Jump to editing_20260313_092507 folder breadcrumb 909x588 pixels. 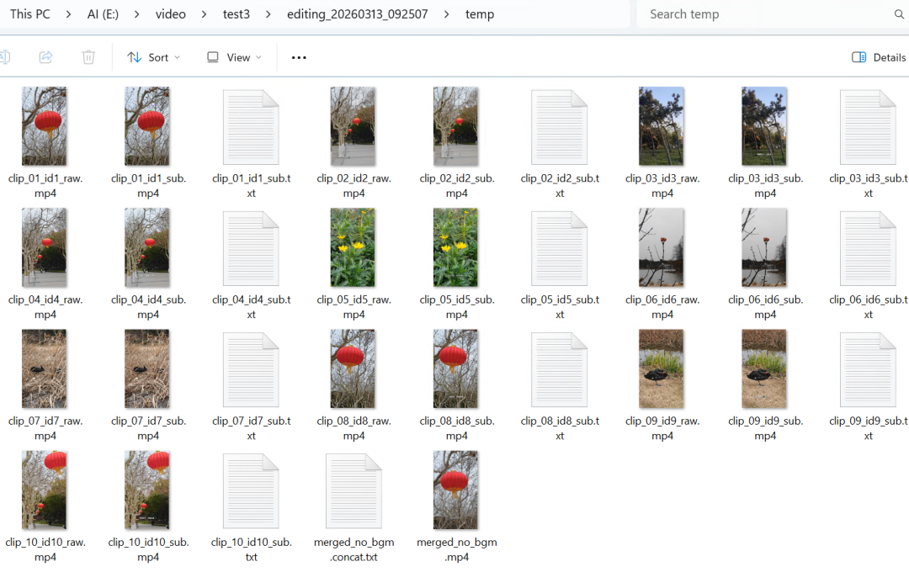tap(357, 14)
